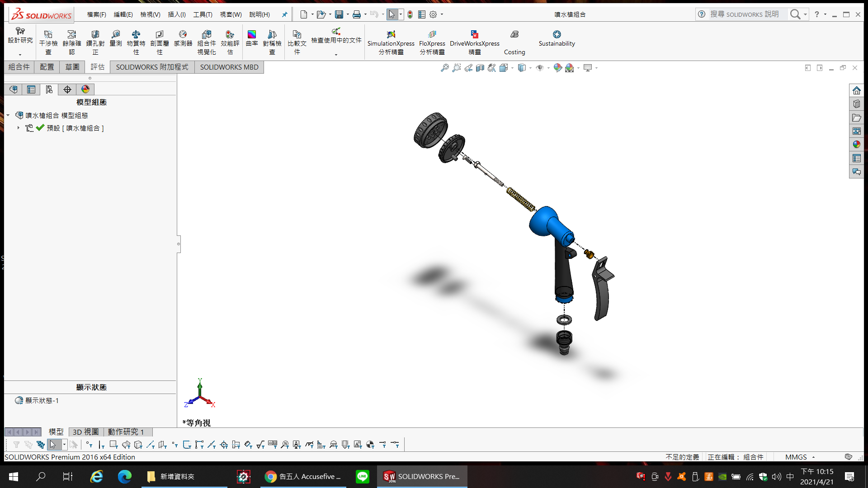Launch DriveWorksXpress wizard

pyautogui.click(x=475, y=42)
